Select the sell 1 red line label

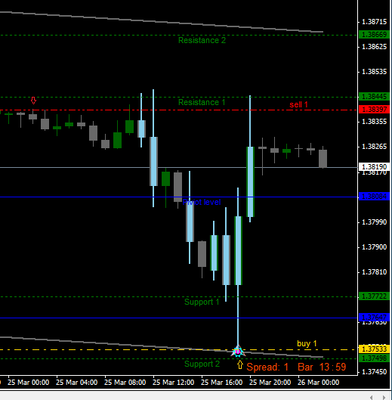point(299,105)
